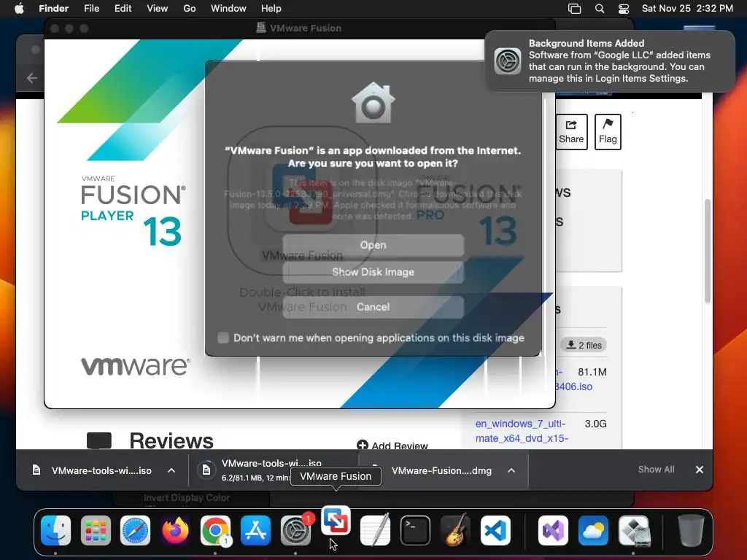Open TextEdit from the Dock
Screen dimensions: 747x560
pyautogui.click(x=376, y=531)
